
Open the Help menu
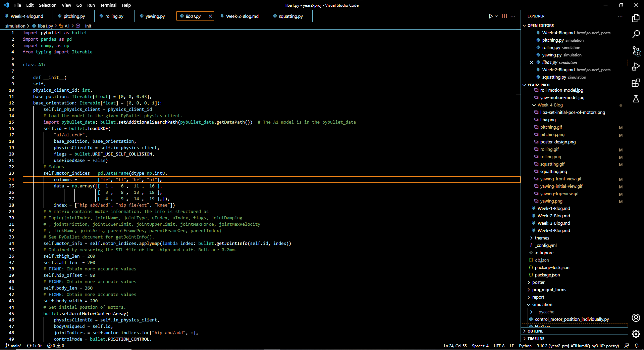point(126,5)
